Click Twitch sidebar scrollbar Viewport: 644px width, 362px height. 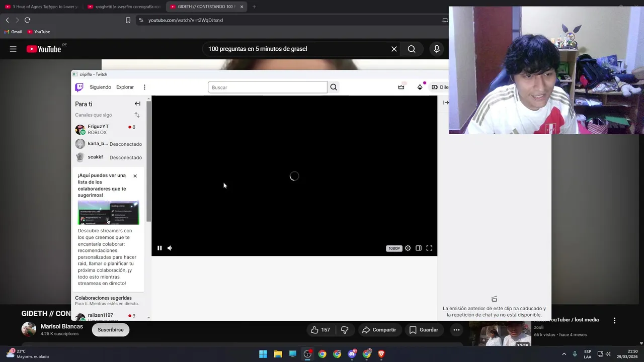148,161
